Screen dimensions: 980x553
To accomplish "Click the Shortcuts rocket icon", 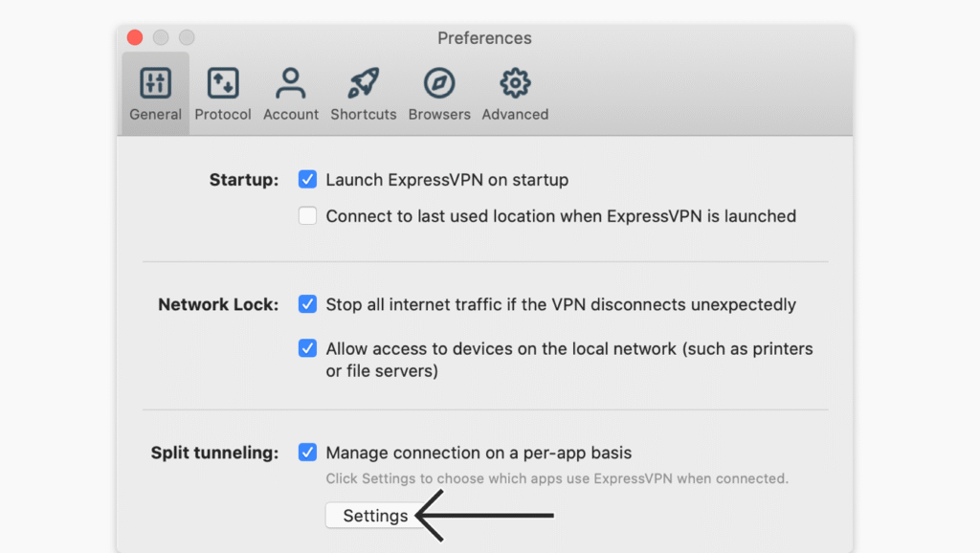I will pos(364,83).
